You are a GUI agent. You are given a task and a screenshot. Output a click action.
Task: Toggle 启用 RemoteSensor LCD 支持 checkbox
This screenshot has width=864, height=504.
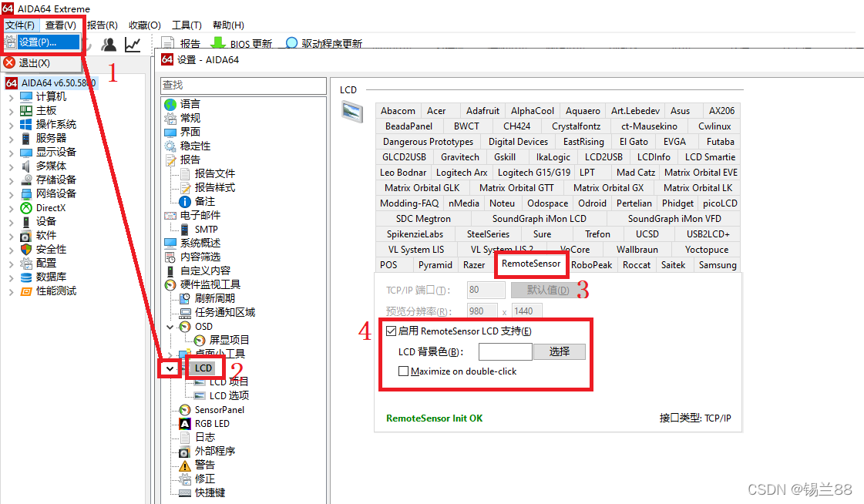(x=392, y=331)
